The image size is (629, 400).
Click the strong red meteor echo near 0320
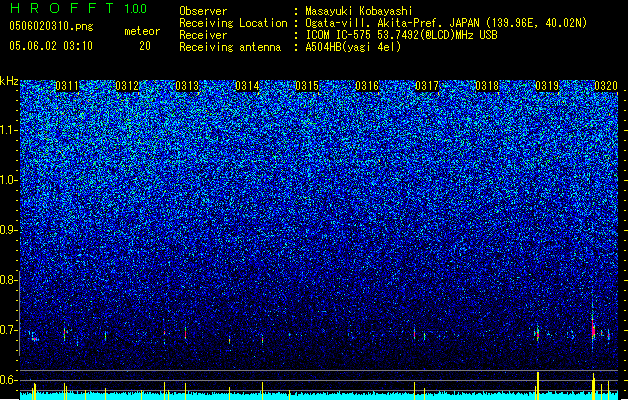593,329
